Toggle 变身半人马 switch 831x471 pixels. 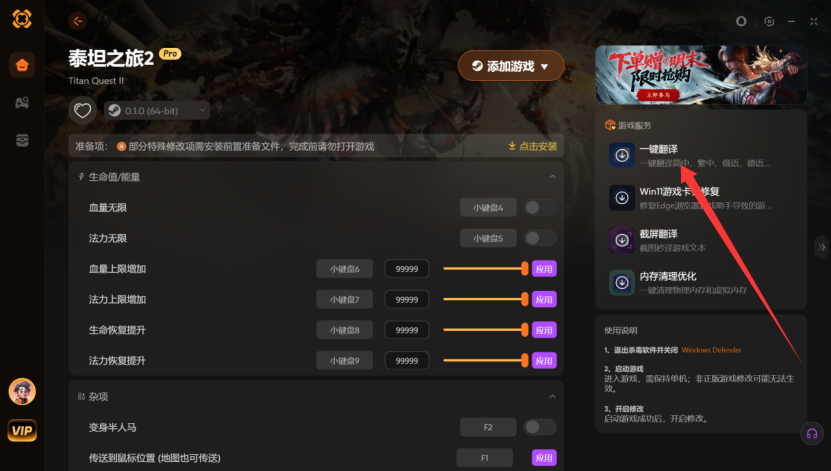pos(540,427)
